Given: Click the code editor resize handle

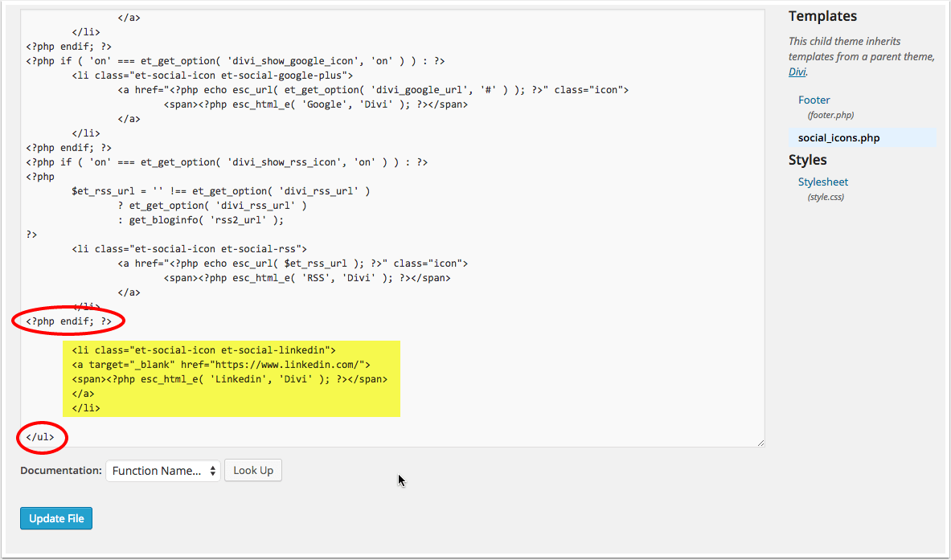Looking at the screenshot, I should (760, 443).
